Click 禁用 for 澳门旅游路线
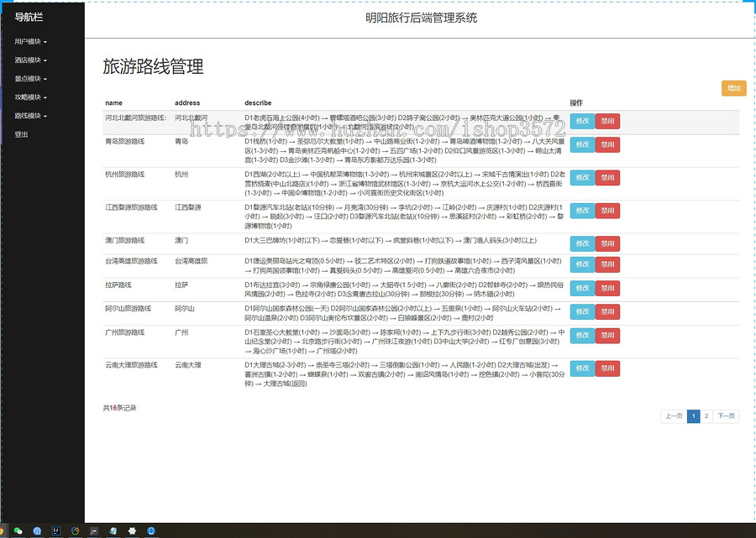The height and width of the screenshot is (538, 756). pos(607,243)
